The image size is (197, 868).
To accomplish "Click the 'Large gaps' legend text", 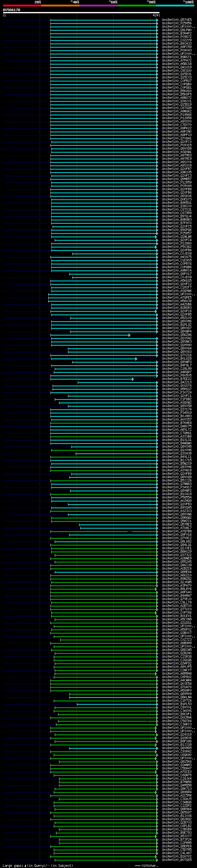I will (13, 866).
